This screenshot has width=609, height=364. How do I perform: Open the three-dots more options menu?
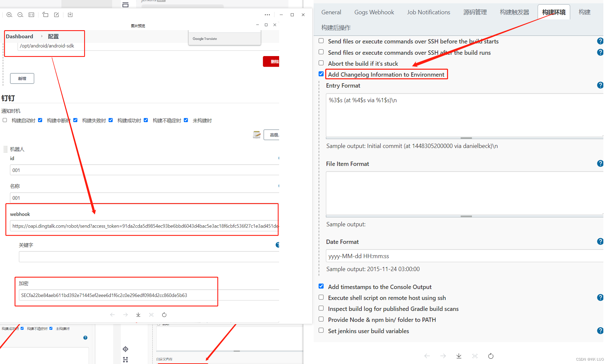point(267,15)
